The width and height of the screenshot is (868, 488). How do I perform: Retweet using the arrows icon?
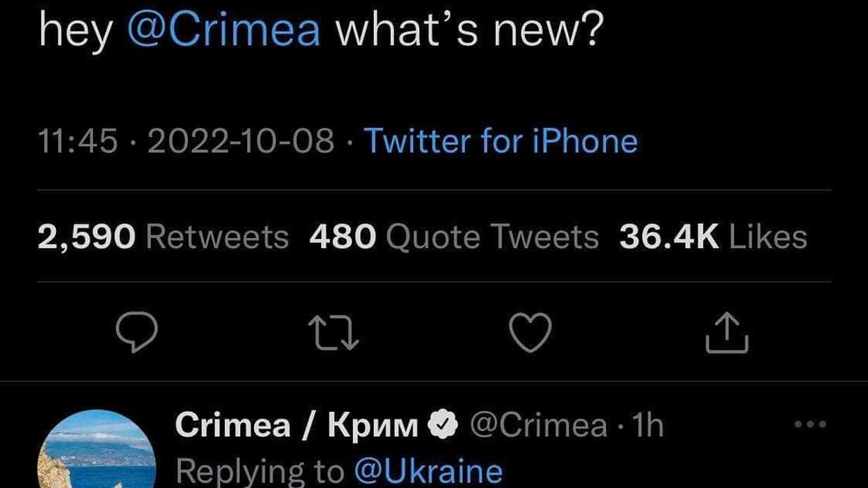pyautogui.click(x=333, y=333)
